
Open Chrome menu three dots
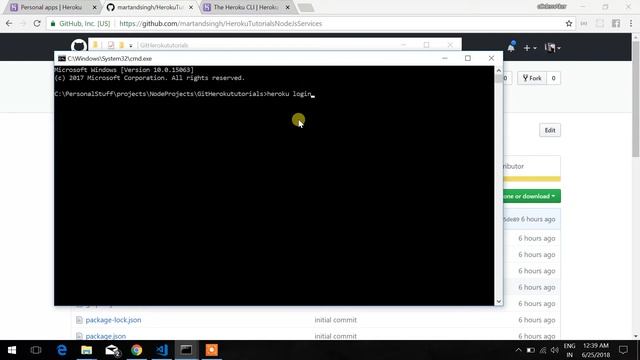point(631,24)
